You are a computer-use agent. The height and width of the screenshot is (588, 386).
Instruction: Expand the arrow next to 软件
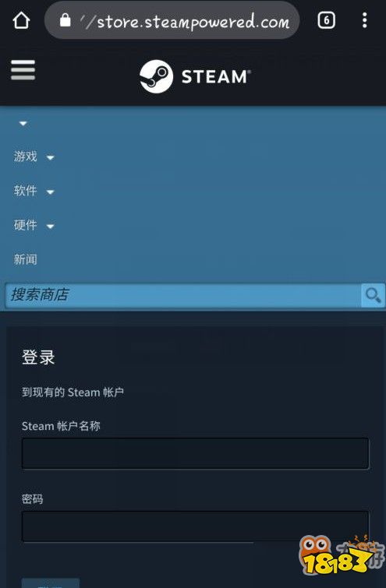point(51,192)
